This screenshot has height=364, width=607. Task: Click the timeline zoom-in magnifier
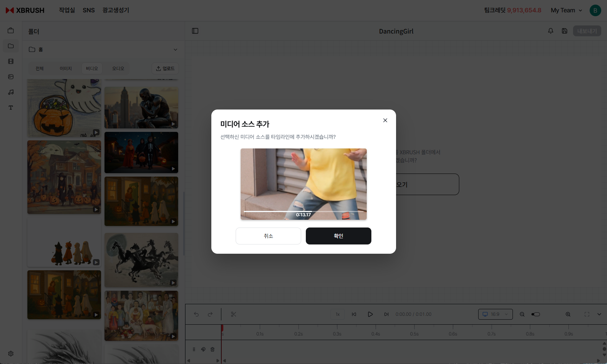coord(568,314)
